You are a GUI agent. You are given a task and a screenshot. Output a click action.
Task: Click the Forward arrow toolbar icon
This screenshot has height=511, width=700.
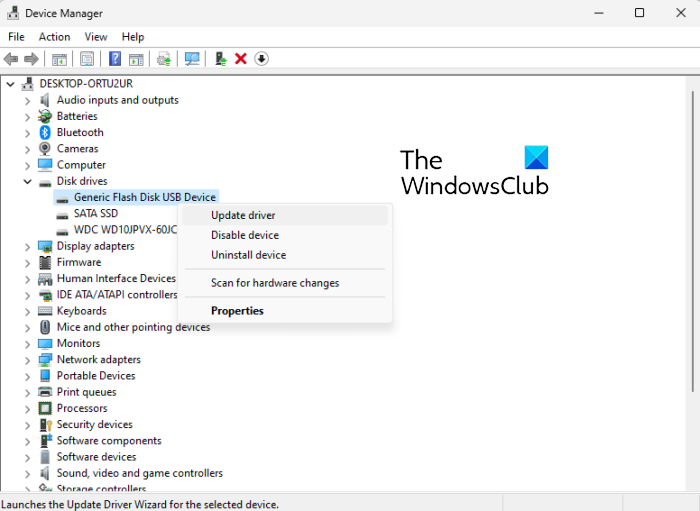click(31, 59)
